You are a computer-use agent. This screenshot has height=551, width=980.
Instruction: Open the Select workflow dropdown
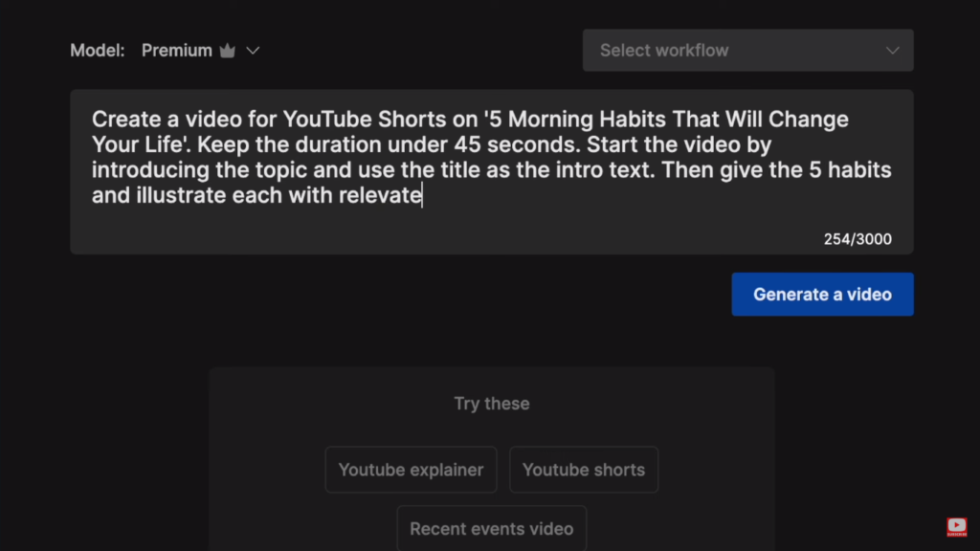(x=747, y=50)
